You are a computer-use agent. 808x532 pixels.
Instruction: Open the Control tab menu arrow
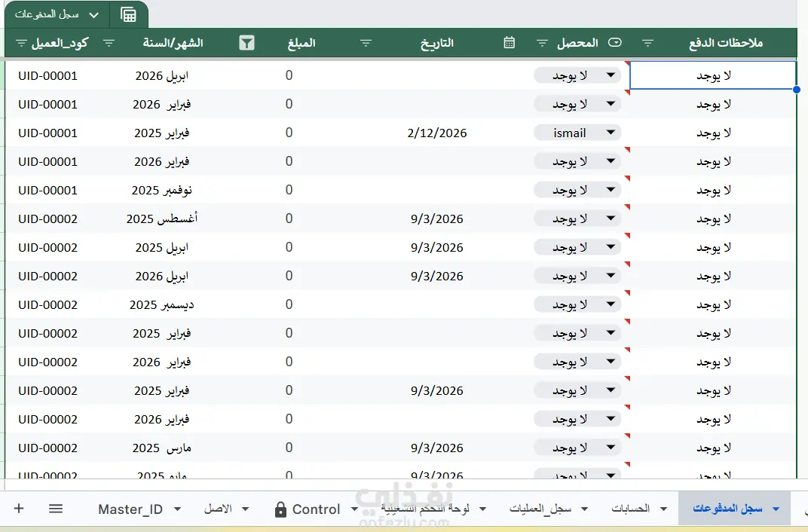tap(354, 509)
